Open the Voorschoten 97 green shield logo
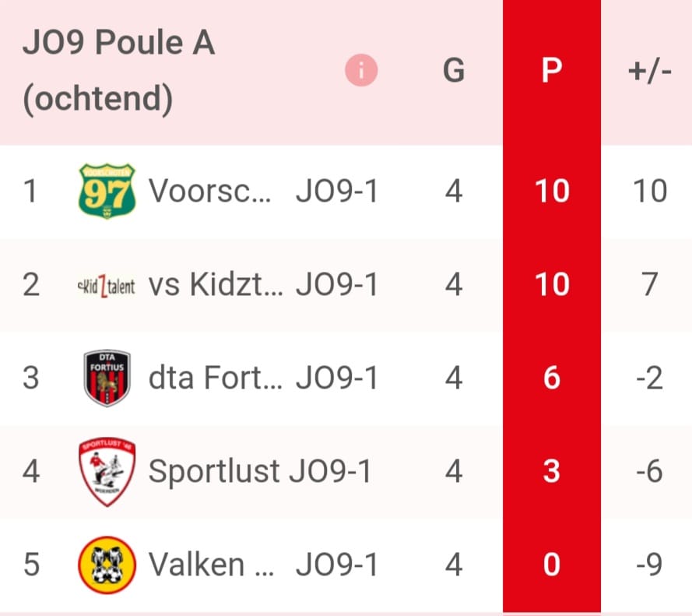The image size is (692, 616). (x=107, y=191)
